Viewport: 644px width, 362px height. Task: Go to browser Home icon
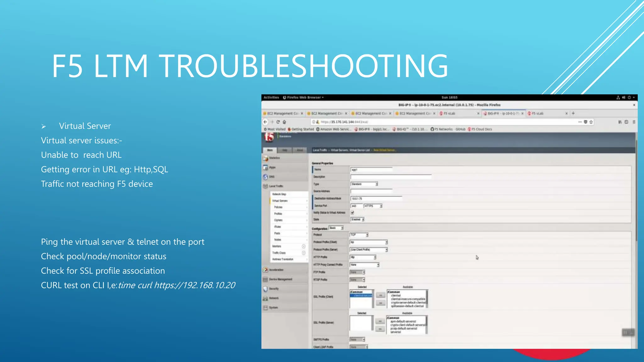(x=284, y=122)
